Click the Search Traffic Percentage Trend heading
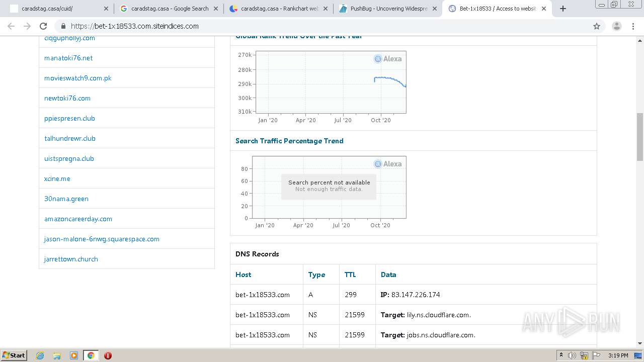The image size is (644, 362). 289,141
